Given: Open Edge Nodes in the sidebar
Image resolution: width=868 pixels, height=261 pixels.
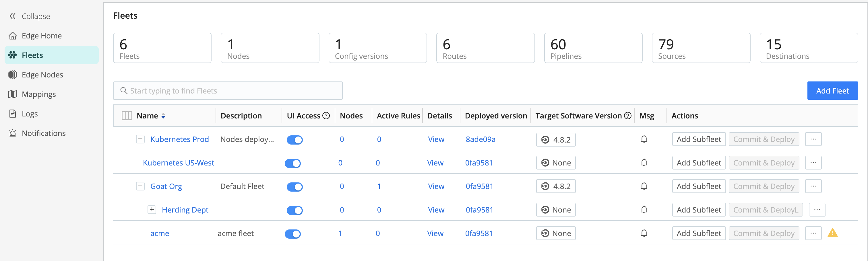Looking at the screenshot, I should click(42, 75).
